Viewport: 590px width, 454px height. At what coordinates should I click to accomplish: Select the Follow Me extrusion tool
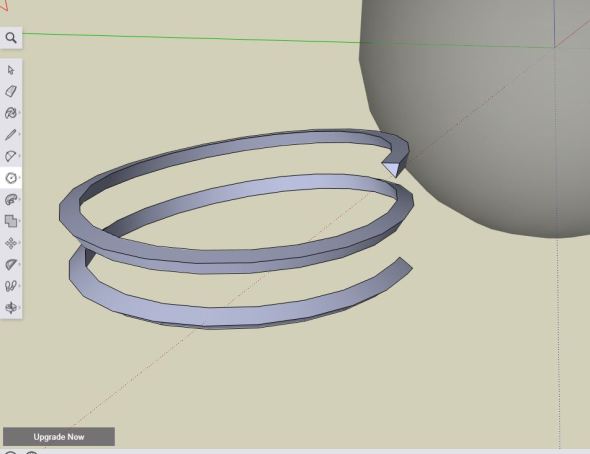point(11,199)
